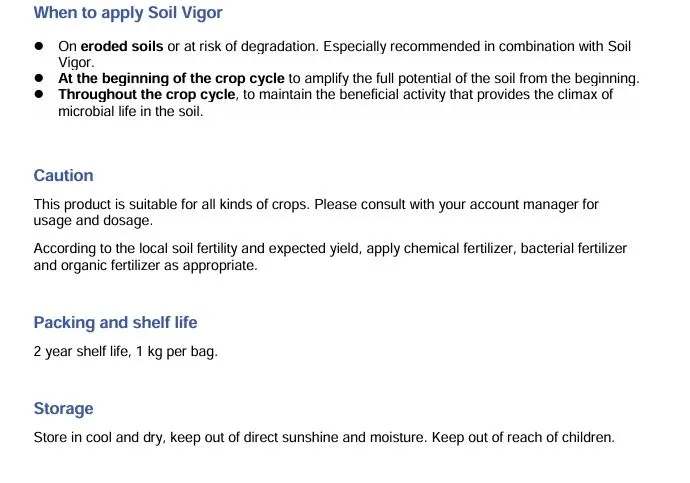This screenshot has width=690, height=483.
Task: Click bold text "Throughout the crop cycle"
Action: pos(147,94)
